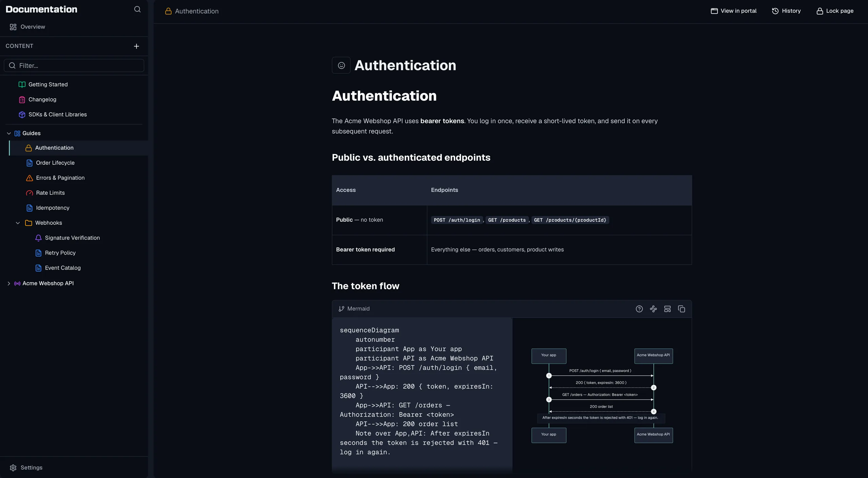Toggle Mermaid block layout icon
This screenshot has height=478, width=868.
667,309
